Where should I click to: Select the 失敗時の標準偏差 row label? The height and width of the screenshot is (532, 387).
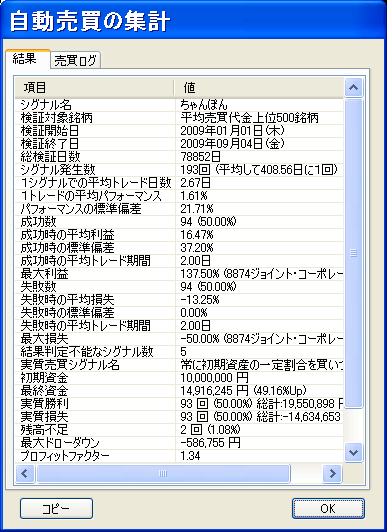pyautogui.click(x=67, y=312)
